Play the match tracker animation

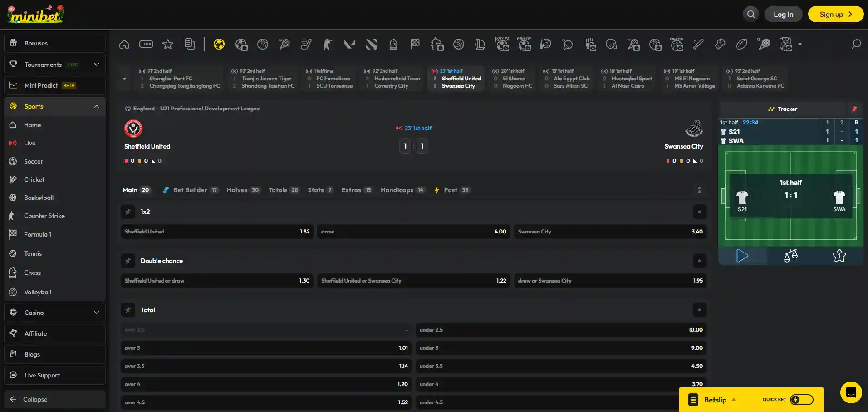coord(742,256)
